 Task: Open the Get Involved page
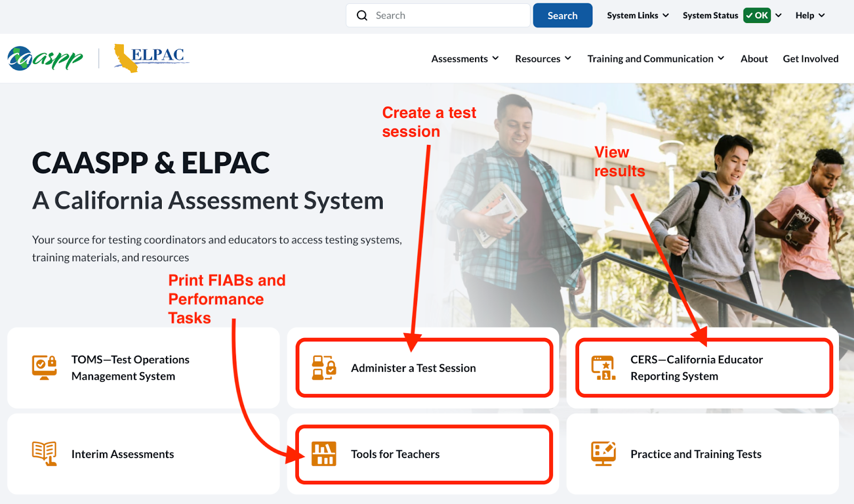click(811, 59)
